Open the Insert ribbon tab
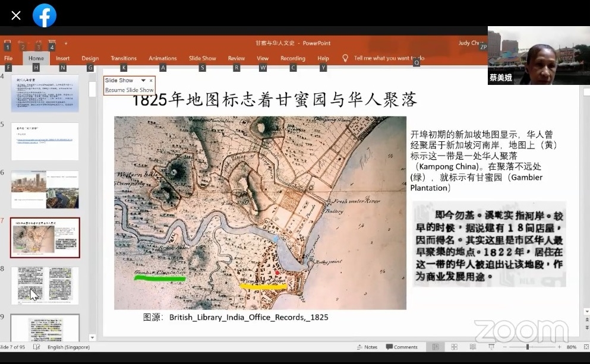The width and height of the screenshot is (590, 364). click(x=62, y=58)
